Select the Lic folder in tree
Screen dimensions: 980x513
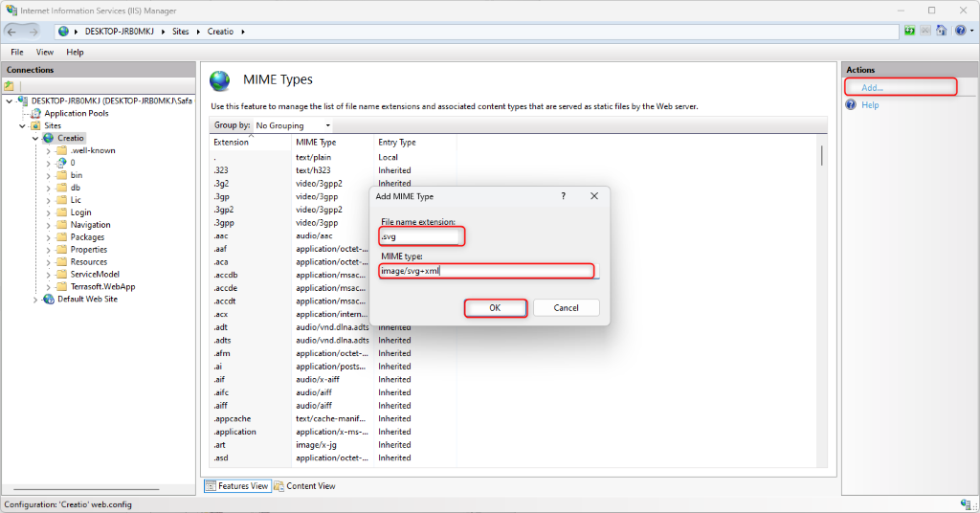[x=76, y=200]
